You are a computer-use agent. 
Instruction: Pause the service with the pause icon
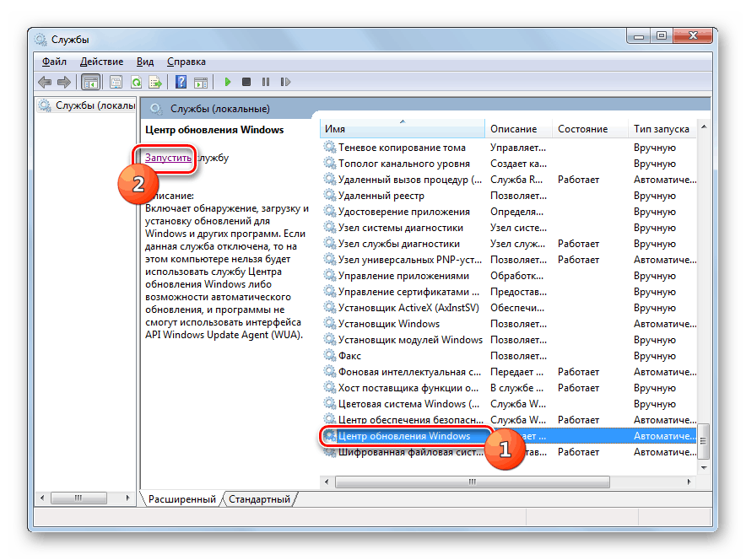pyautogui.click(x=266, y=82)
